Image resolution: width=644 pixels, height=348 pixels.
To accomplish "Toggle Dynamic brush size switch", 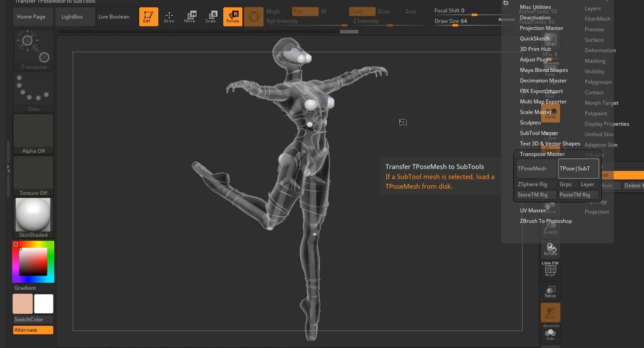I will pyautogui.click(x=506, y=20).
